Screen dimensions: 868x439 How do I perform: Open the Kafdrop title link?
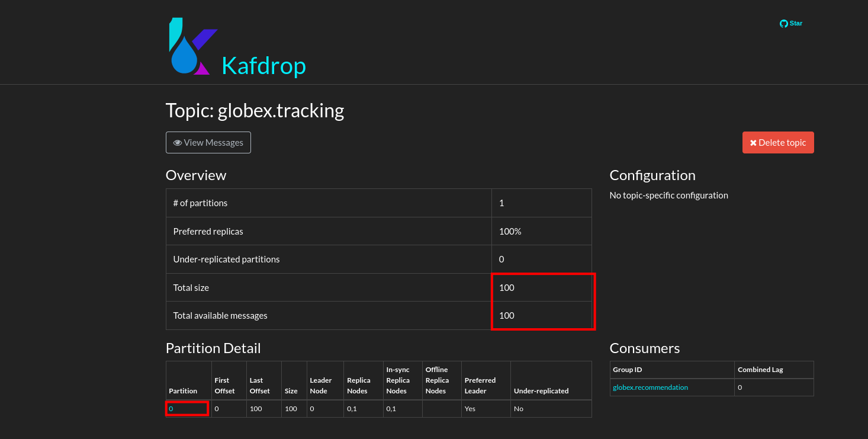263,65
